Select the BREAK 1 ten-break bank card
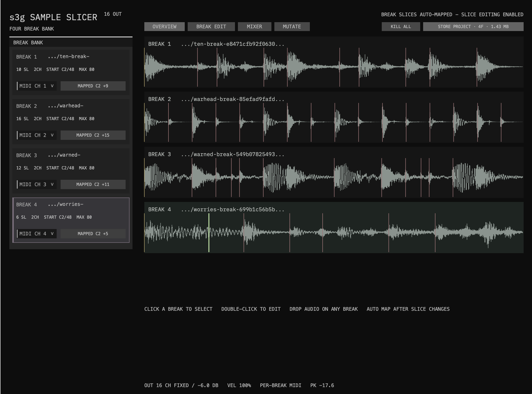 pyautogui.click(x=71, y=72)
